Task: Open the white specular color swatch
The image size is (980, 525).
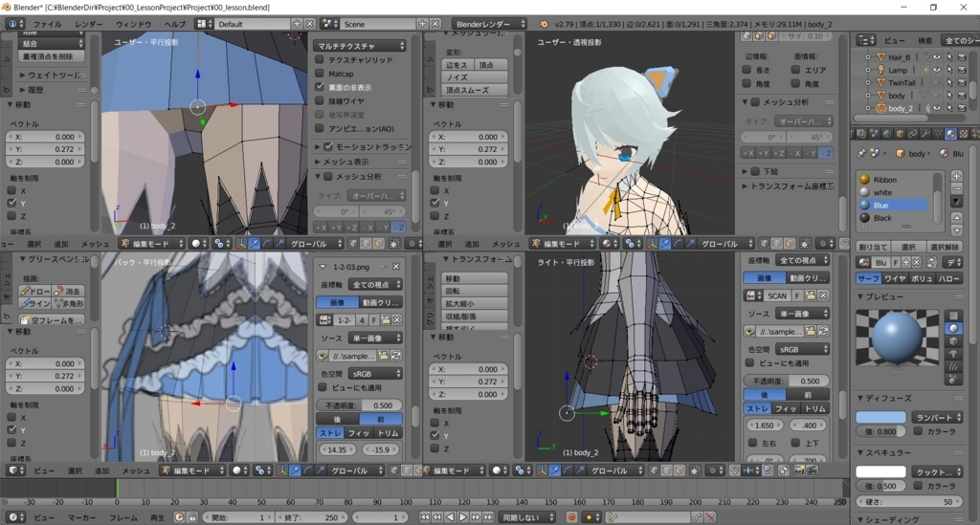Action: pyautogui.click(x=880, y=471)
